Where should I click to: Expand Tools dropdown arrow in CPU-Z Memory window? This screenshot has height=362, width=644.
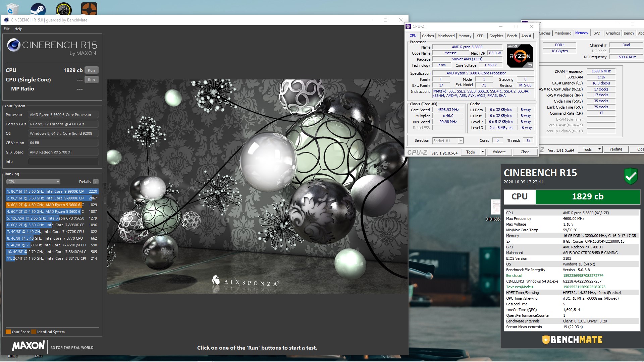coord(599,149)
